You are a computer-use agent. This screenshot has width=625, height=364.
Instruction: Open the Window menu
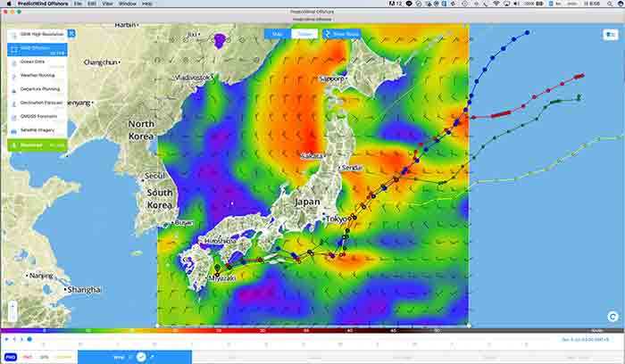point(128,4)
